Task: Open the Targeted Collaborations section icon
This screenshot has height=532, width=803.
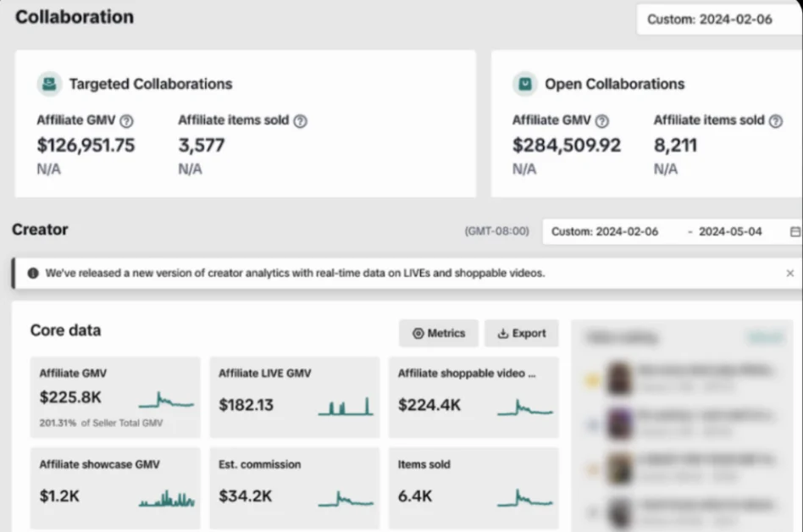Action: 47,83
